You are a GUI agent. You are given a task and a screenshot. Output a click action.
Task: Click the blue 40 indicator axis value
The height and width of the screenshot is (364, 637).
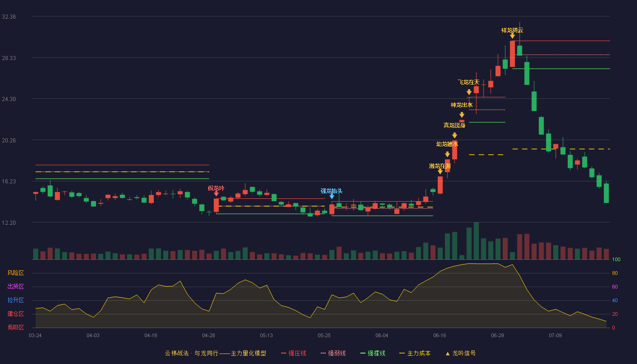[615, 301]
